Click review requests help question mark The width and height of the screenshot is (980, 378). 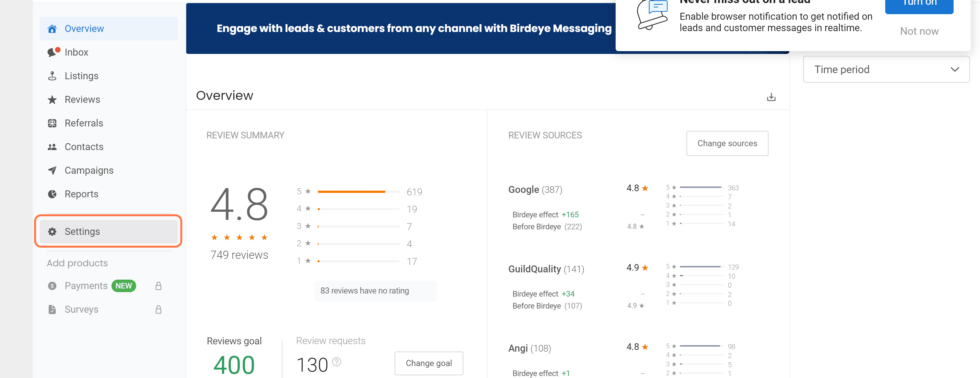336,362
